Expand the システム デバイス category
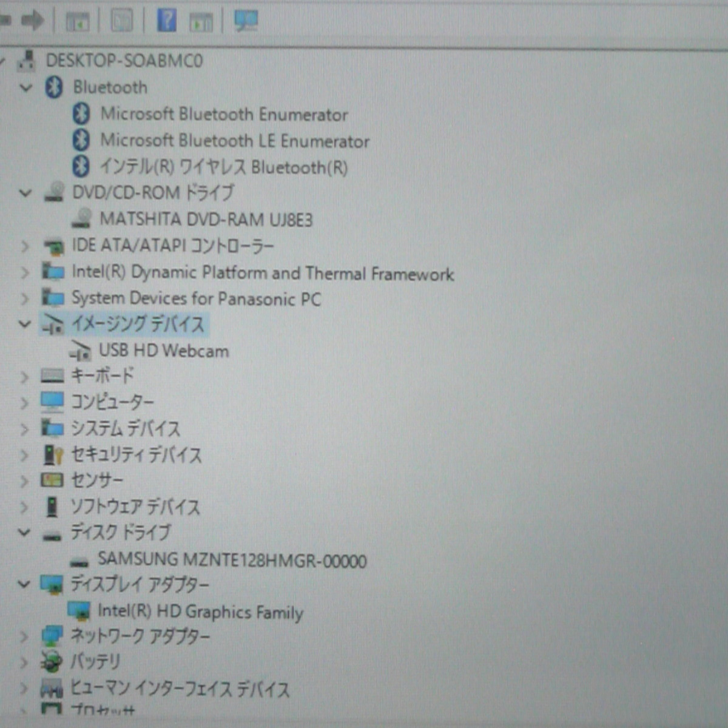The width and height of the screenshot is (728, 728). (x=24, y=429)
